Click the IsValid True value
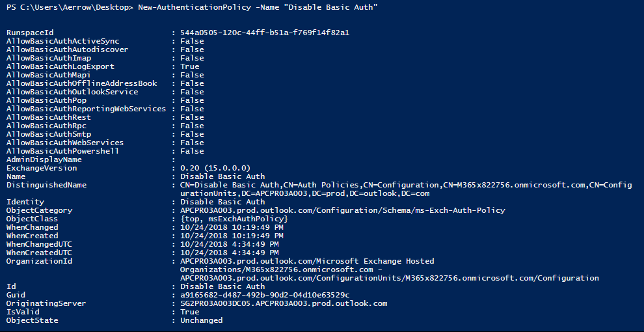The image size is (644, 332). pyautogui.click(x=190, y=312)
